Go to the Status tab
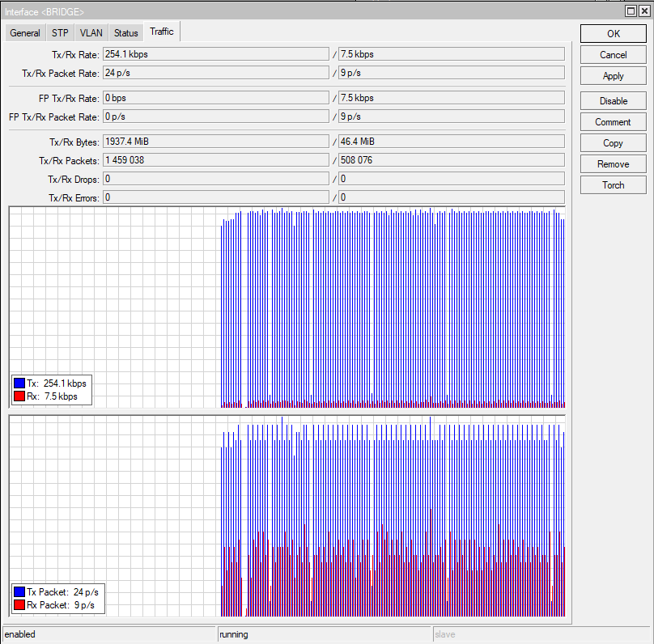 pos(125,33)
